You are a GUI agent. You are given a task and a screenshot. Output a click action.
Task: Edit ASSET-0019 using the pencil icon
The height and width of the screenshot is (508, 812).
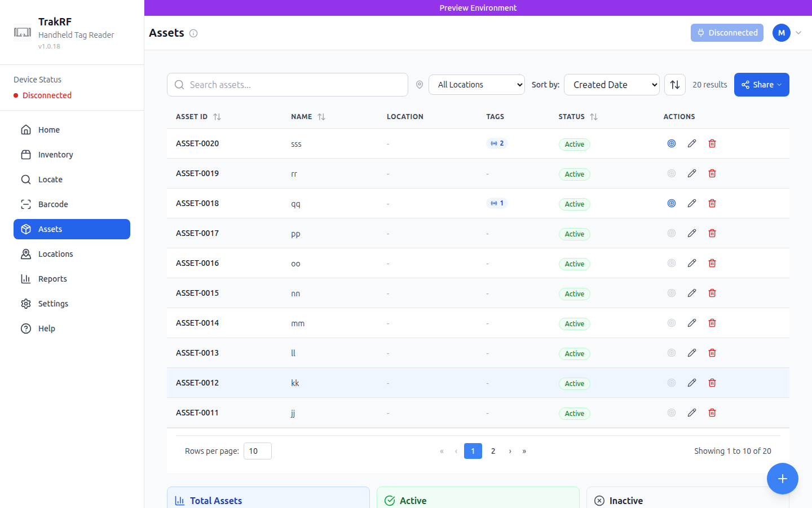pyautogui.click(x=692, y=173)
